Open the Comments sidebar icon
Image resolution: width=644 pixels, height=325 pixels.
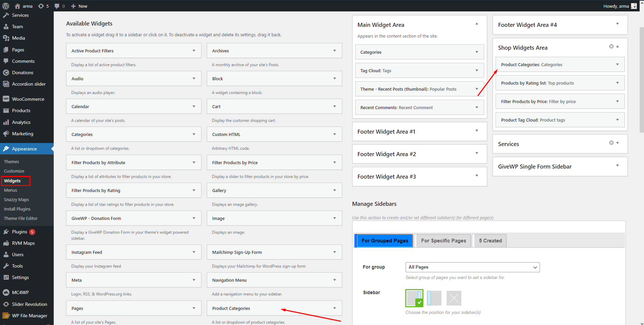coord(6,61)
